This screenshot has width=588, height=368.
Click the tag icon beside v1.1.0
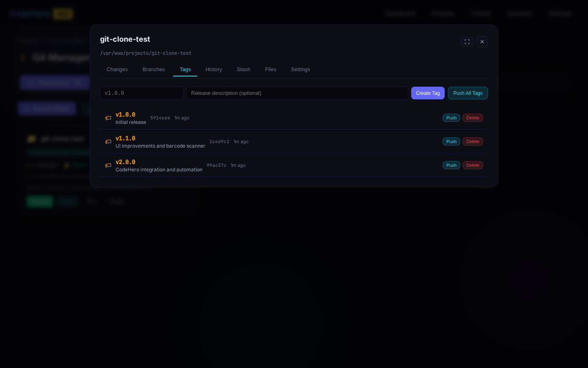[108, 142]
